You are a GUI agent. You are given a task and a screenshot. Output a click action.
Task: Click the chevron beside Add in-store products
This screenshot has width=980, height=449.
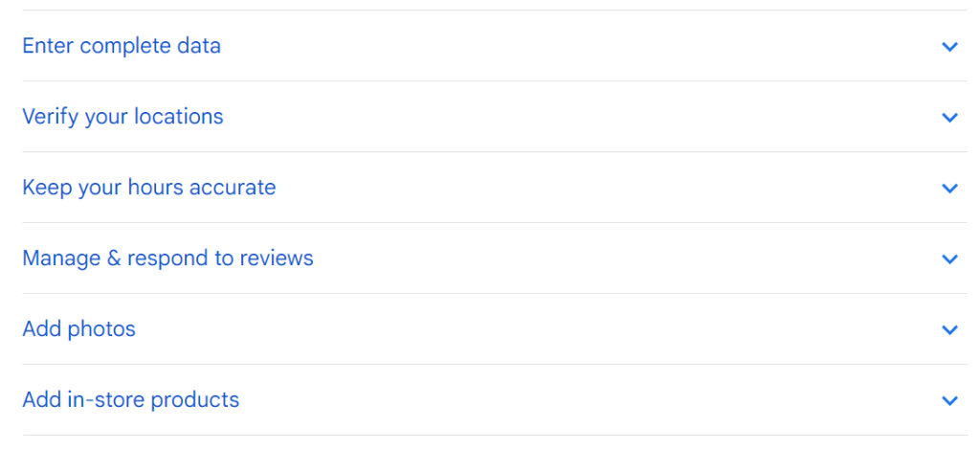pos(949,400)
